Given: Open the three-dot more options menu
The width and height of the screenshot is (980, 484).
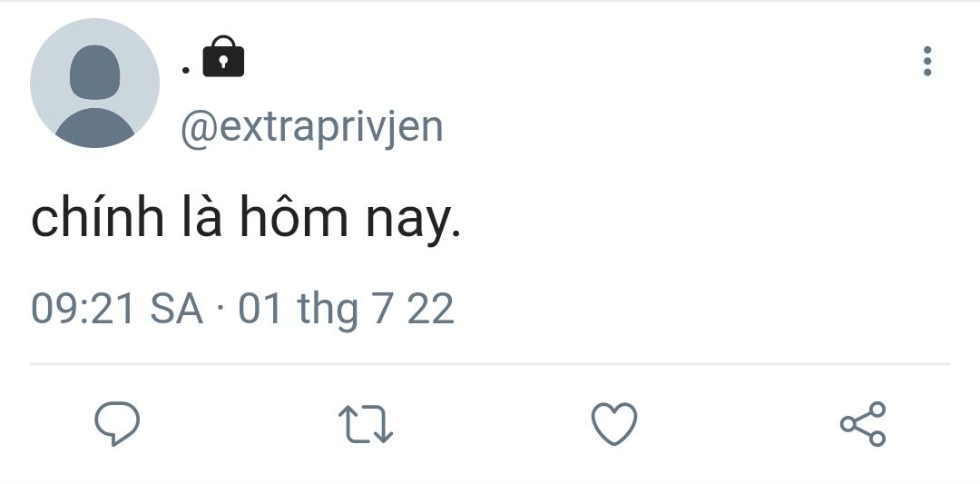Looking at the screenshot, I should tap(927, 61).
